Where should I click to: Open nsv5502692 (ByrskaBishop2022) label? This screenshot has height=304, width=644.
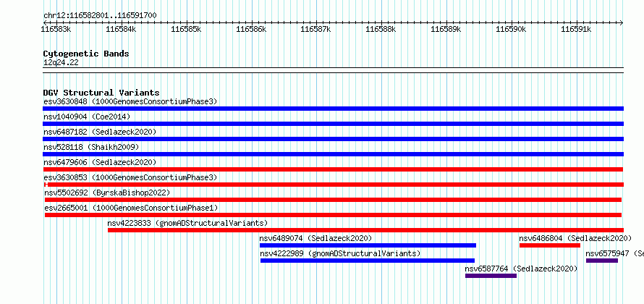(x=107, y=193)
